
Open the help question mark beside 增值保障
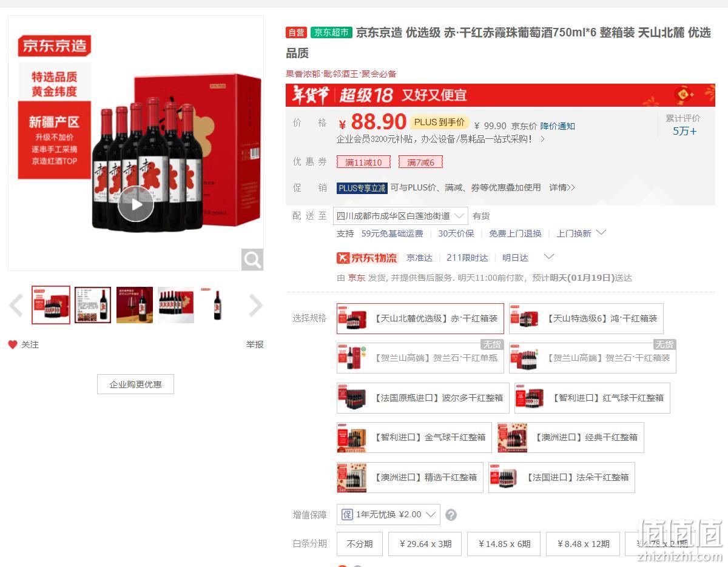point(451,515)
